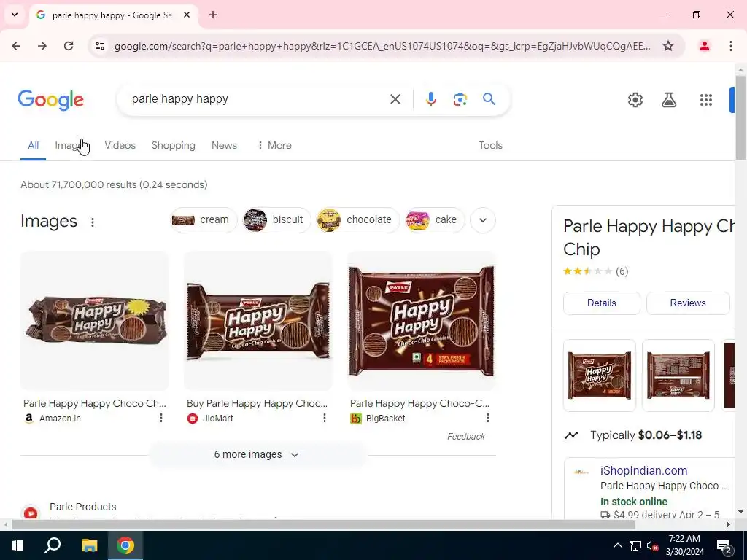Bookmark this page with the star icon

tap(668, 46)
